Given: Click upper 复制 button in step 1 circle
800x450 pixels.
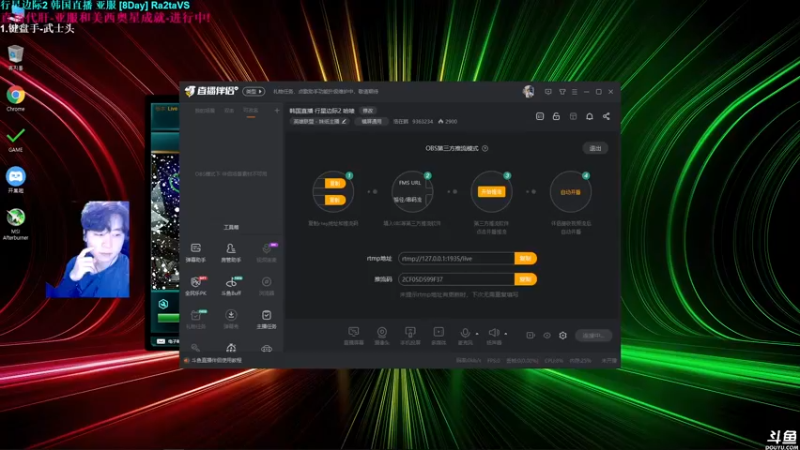Looking at the screenshot, I should point(335,183).
